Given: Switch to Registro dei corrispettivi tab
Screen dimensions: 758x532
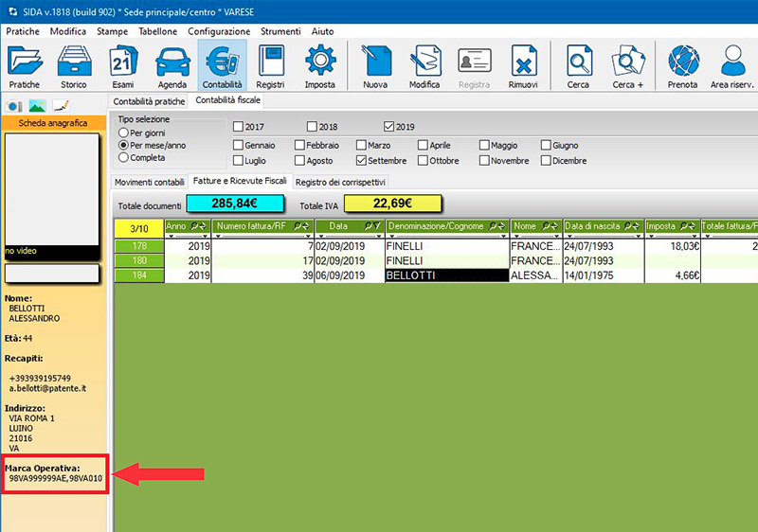Looking at the screenshot, I should click(341, 182).
